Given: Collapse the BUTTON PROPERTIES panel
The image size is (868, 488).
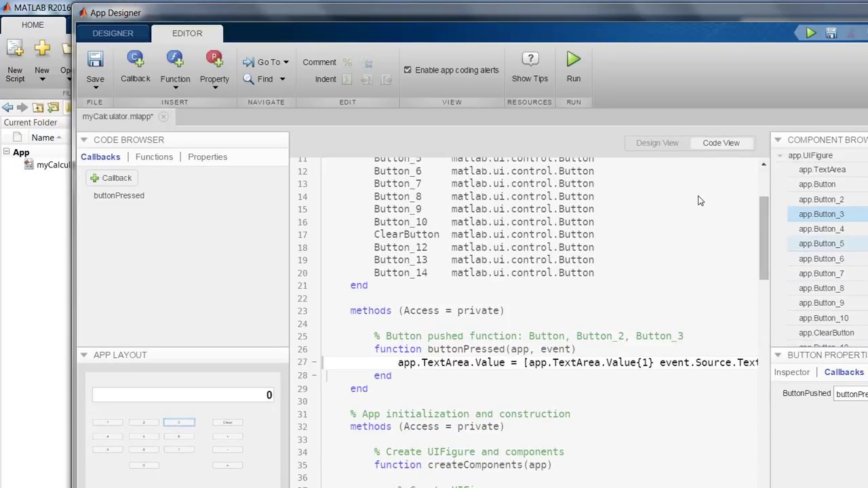Looking at the screenshot, I should pyautogui.click(x=778, y=355).
